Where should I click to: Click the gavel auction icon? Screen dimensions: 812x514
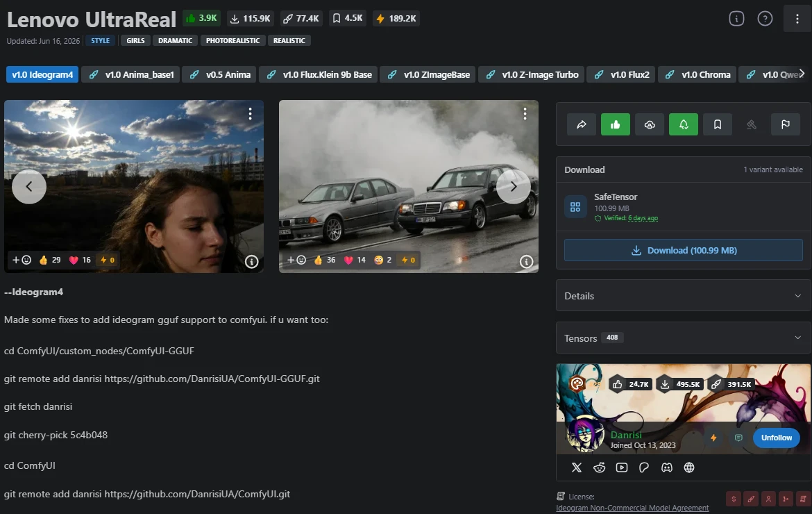click(752, 124)
